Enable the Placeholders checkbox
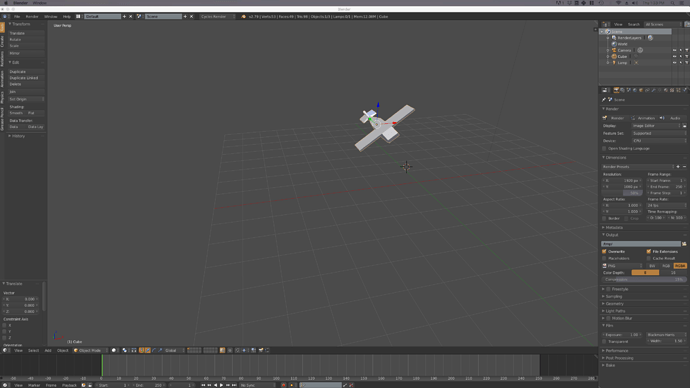 tap(604, 259)
